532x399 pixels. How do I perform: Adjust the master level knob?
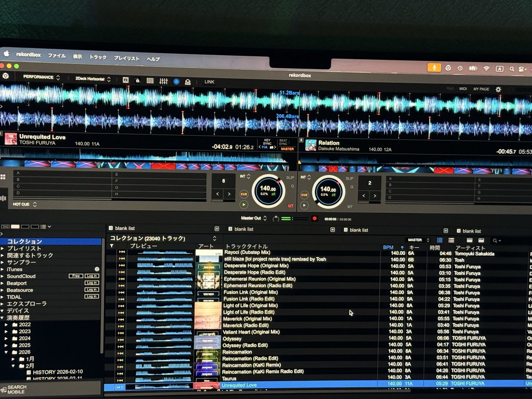(275, 219)
